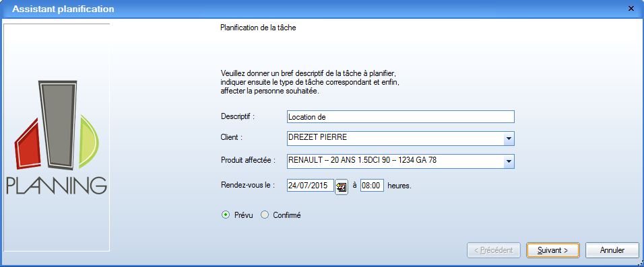The height and width of the screenshot is (267, 644).
Task: Click the 'Assistant planification' title text
Action: (x=63, y=9)
